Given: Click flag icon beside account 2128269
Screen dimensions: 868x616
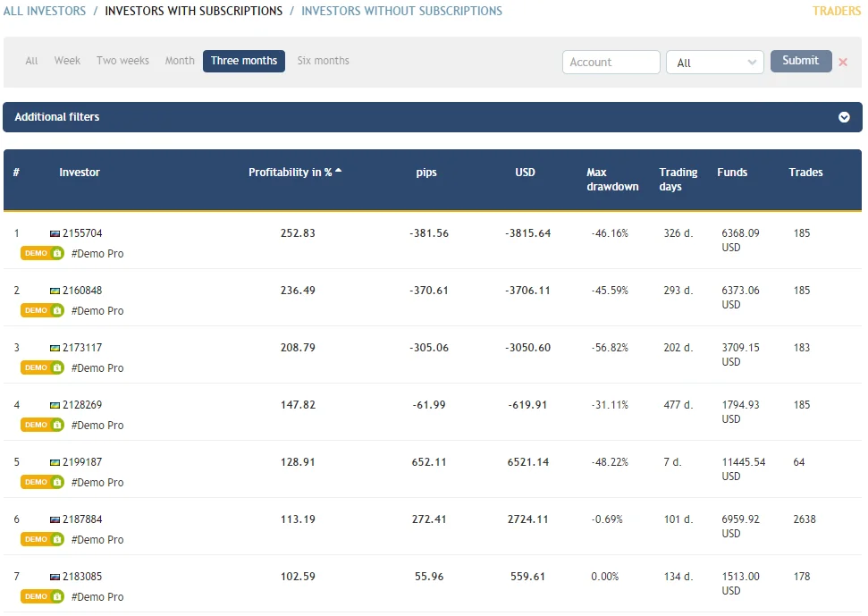Looking at the screenshot, I should (55, 405).
